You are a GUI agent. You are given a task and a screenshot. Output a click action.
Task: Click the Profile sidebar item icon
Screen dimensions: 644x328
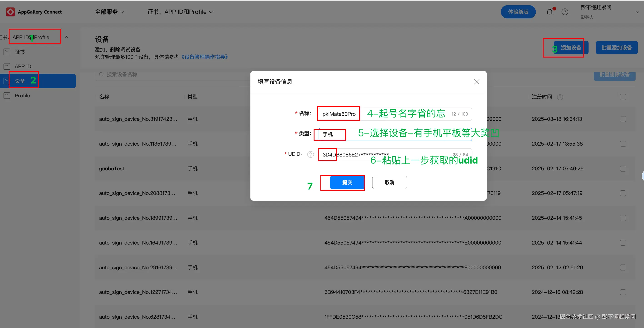(7, 96)
